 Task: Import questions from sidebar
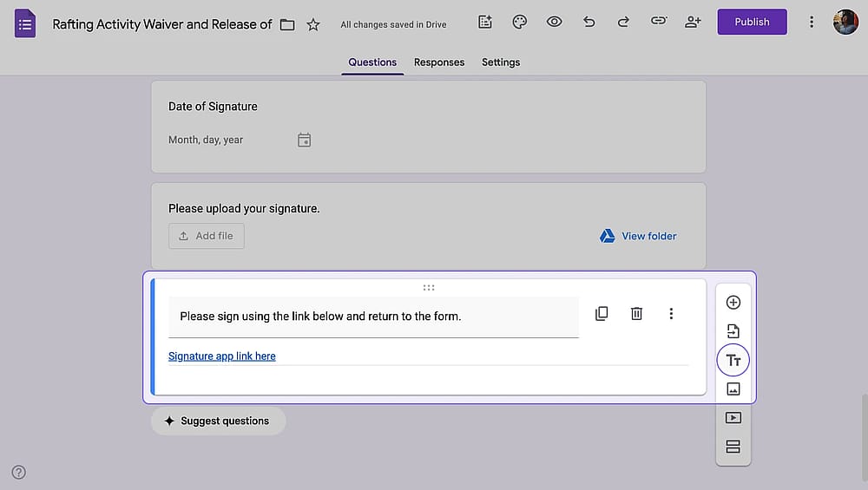[733, 331]
